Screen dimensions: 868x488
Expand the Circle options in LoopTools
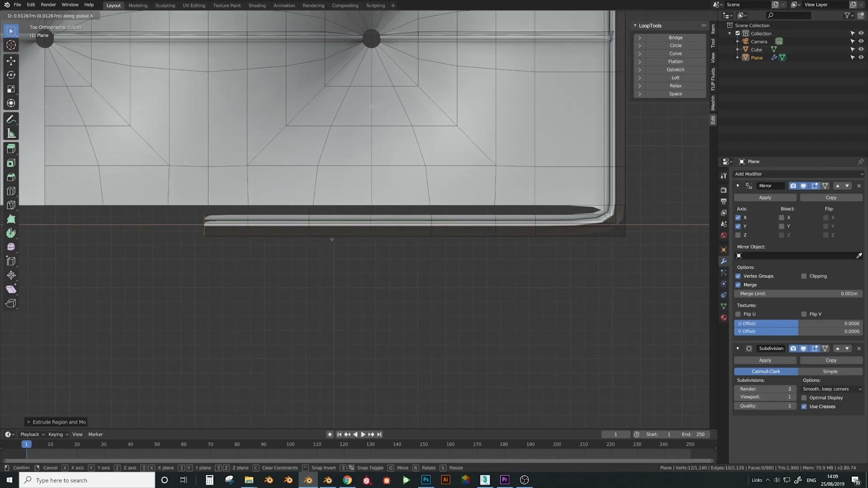click(640, 46)
